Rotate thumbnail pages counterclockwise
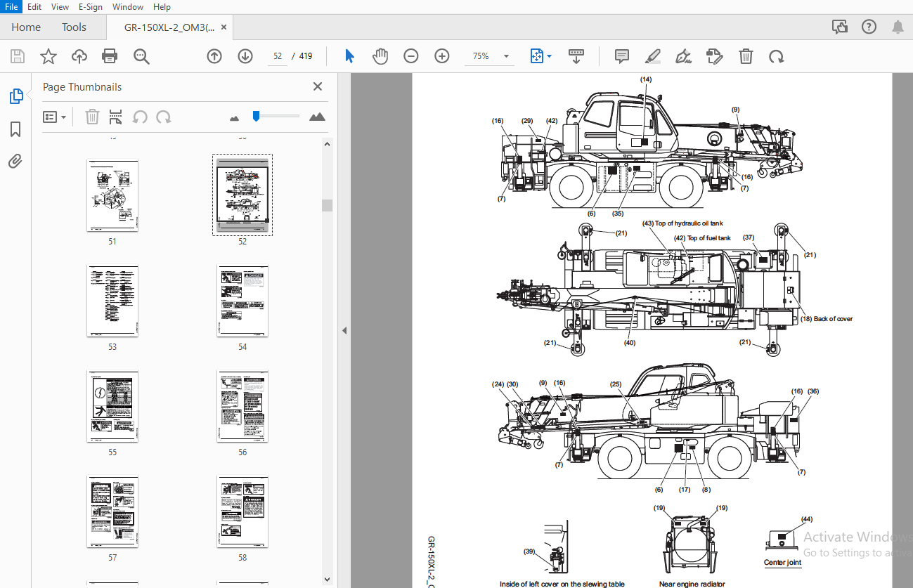This screenshot has width=913, height=588. coord(140,117)
